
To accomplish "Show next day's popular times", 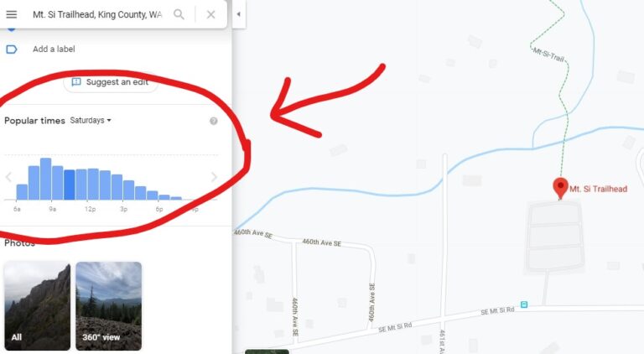I will click(x=214, y=177).
